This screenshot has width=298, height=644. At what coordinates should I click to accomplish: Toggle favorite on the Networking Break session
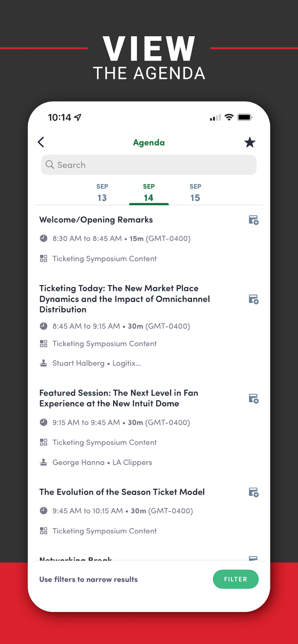click(x=253, y=558)
